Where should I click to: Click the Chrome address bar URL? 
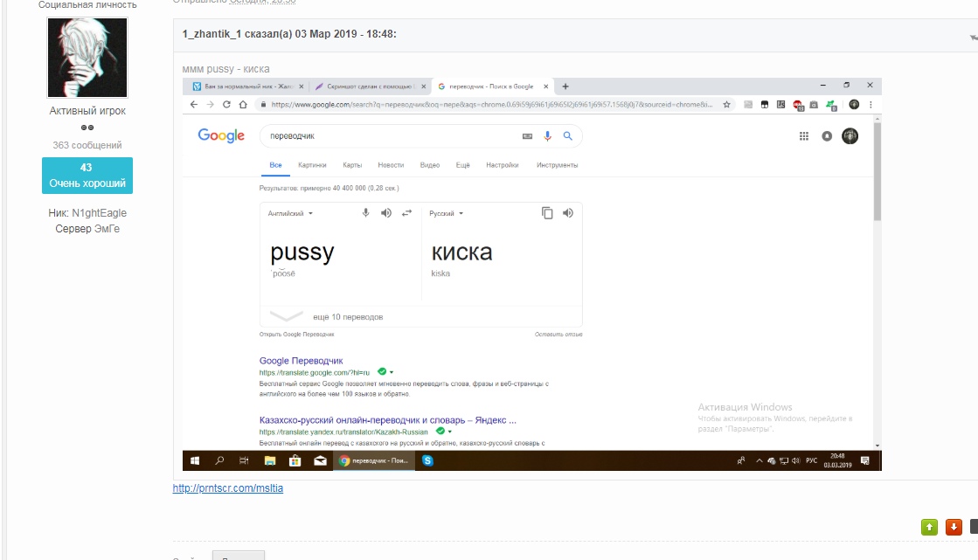(491, 105)
